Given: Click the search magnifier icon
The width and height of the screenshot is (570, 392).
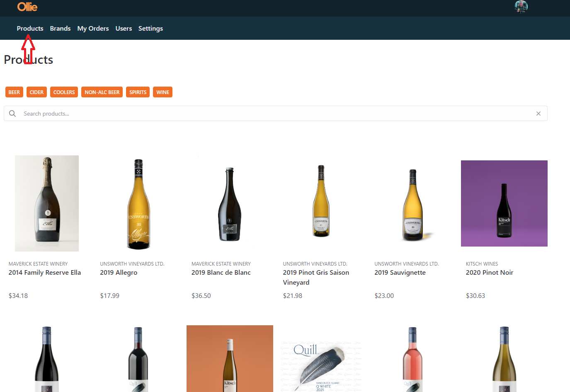Looking at the screenshot, I should click(12, 114).
